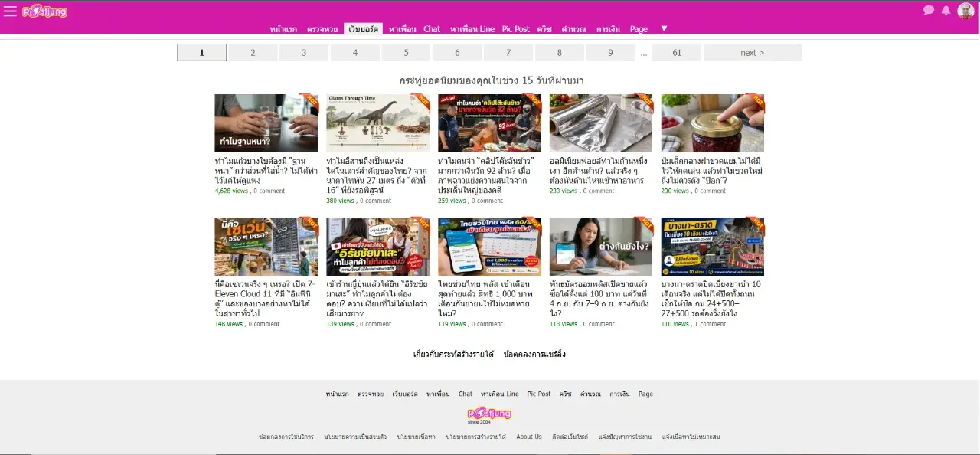Open the jam jar lid thumbnail
The height and width of the screenshot is (455, 980).
point(713,123)
